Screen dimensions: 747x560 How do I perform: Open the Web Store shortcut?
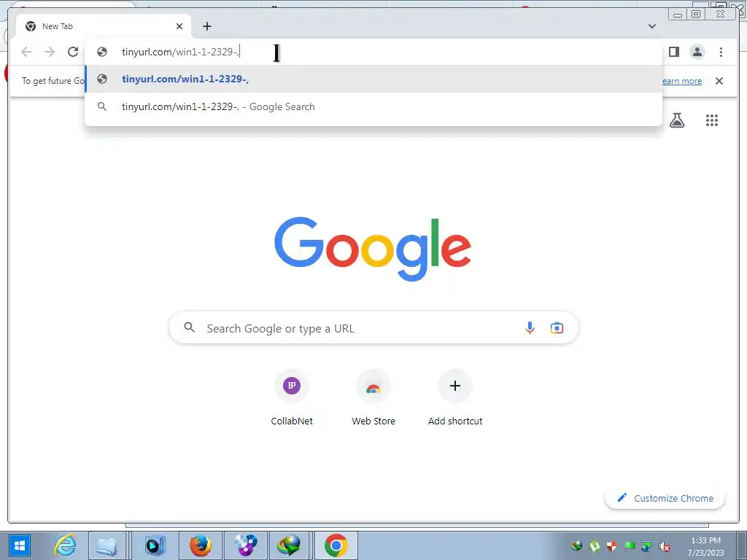click(373, 397)
